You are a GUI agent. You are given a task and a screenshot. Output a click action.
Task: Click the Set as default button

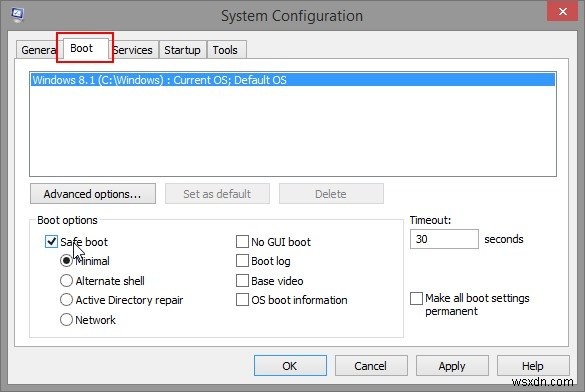[x=217, y=194]
